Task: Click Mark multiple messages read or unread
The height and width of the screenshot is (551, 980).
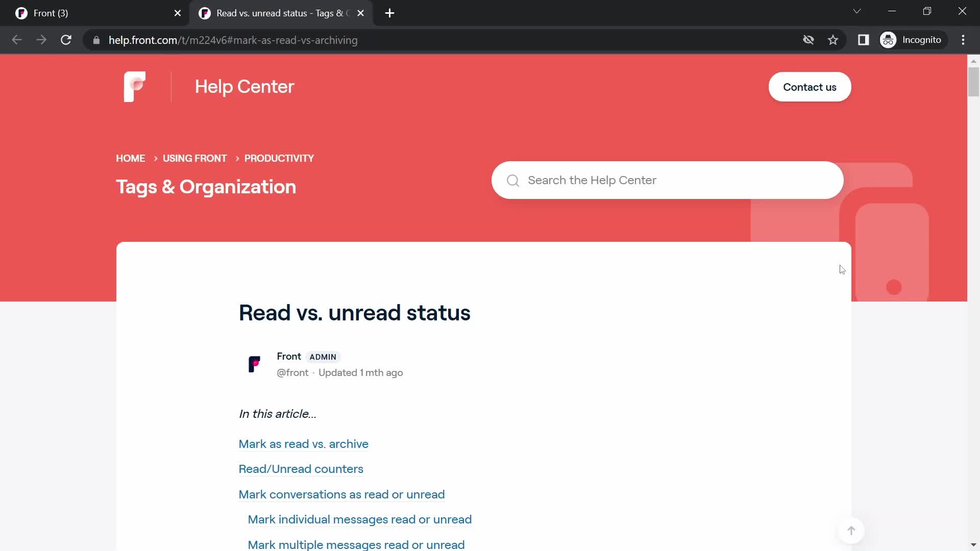Action: click(356, 545)
